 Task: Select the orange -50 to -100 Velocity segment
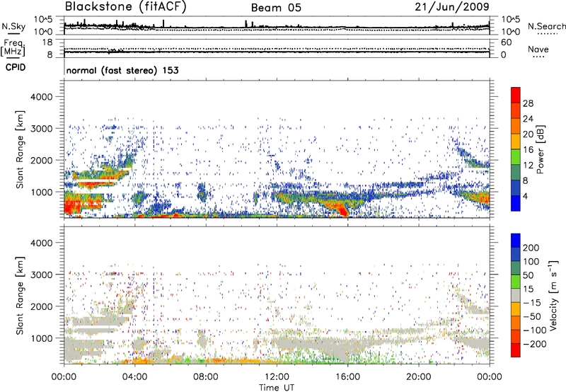[x=516, y=323]
